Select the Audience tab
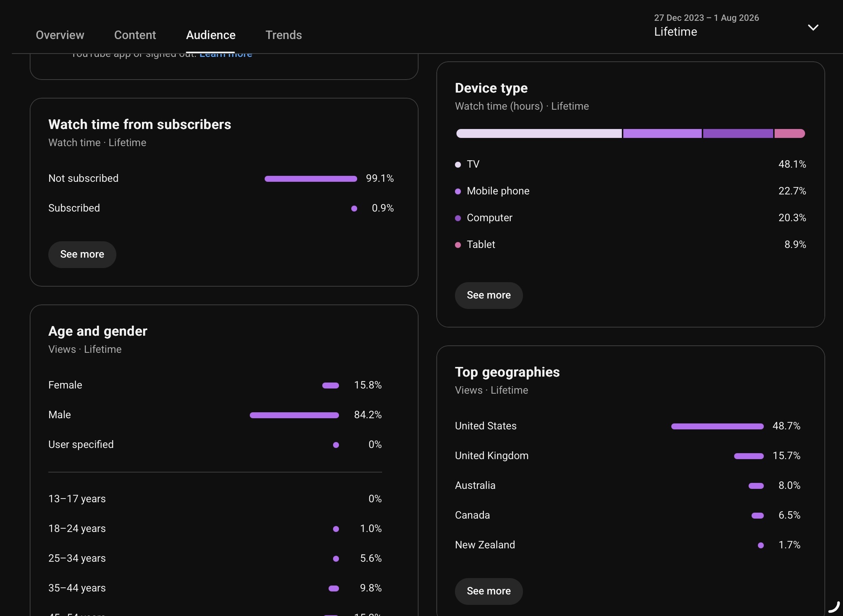Viewport: 843px width, 616px height. (x=211, y=35)
